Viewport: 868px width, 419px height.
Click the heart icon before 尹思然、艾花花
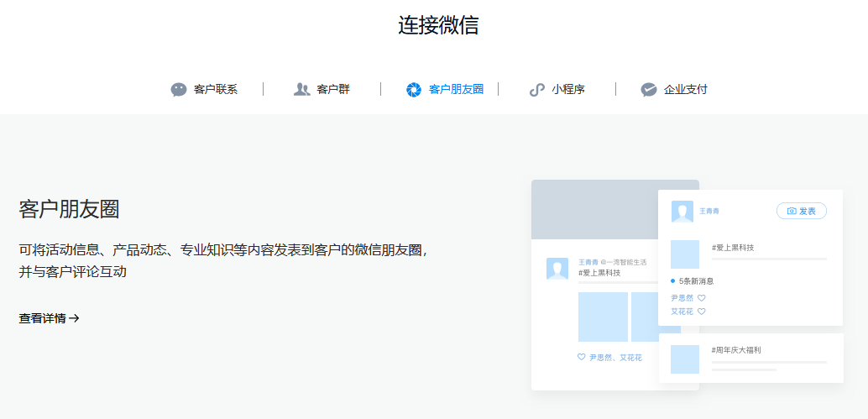[x=581, y=357]
